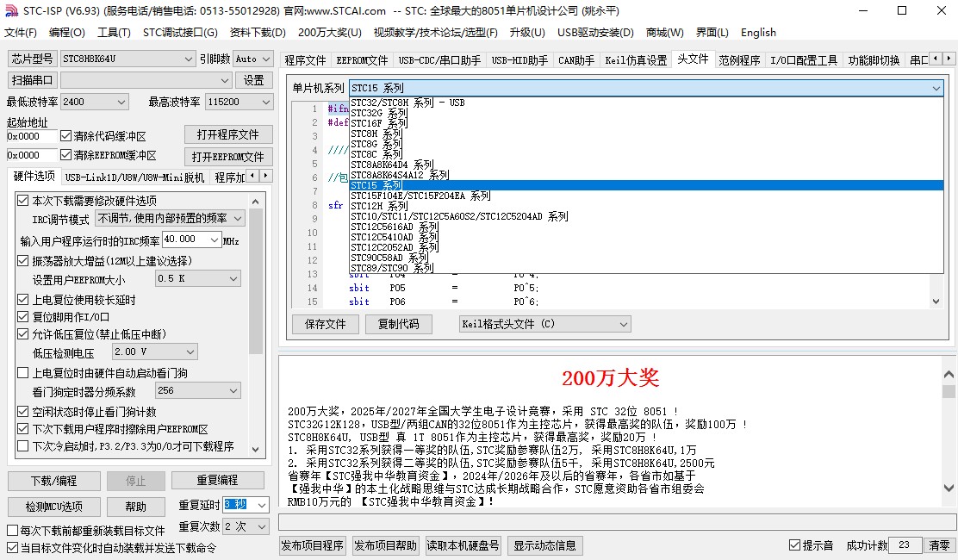Toggle 清除EEPROM缓冲区 checkbox
Screen dimensions: 958x560
(x=66, y=155)
